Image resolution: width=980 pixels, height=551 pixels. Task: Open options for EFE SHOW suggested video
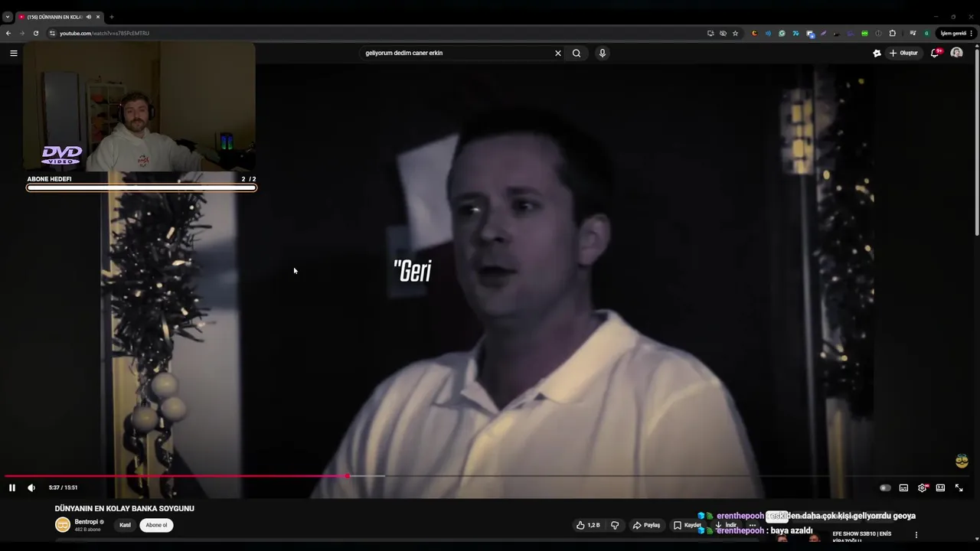(916, 535)
